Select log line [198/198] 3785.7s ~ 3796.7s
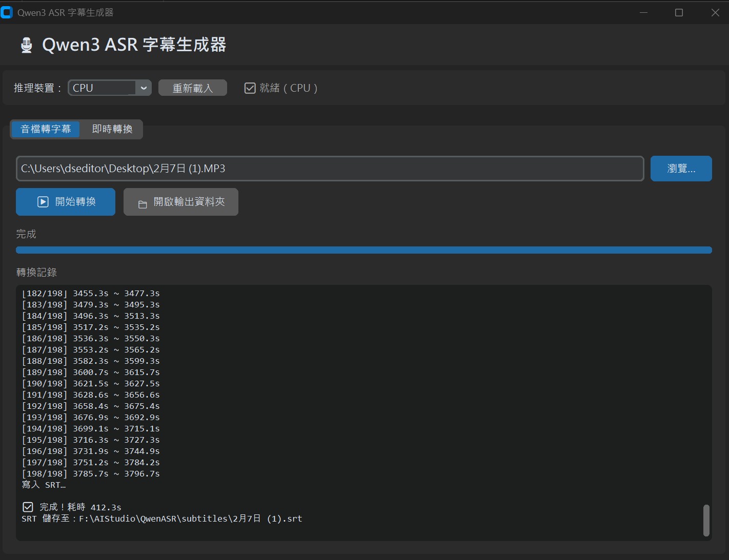729x560 pixels. 91,474
